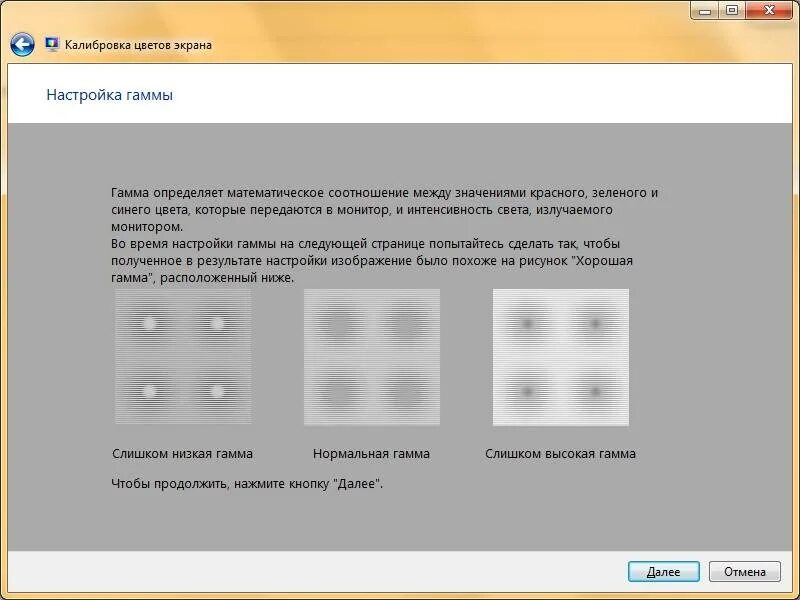Click the label Слишком низкая гамма

tap(183, 454)
